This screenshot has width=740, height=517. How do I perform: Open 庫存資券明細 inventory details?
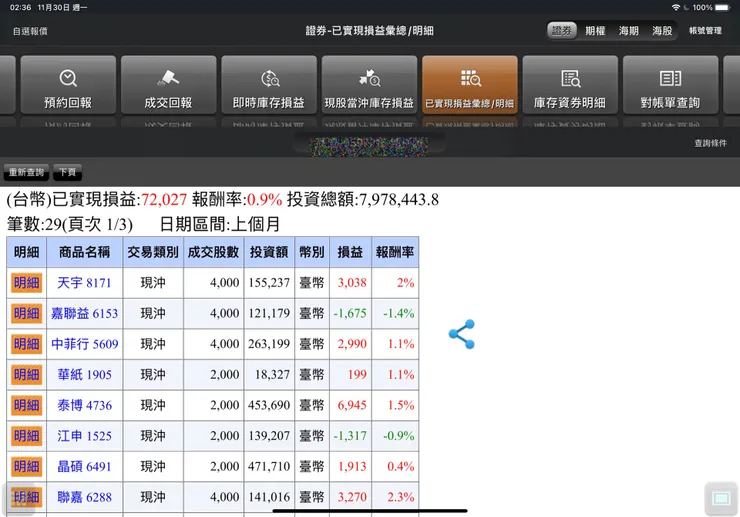(570, 85)
